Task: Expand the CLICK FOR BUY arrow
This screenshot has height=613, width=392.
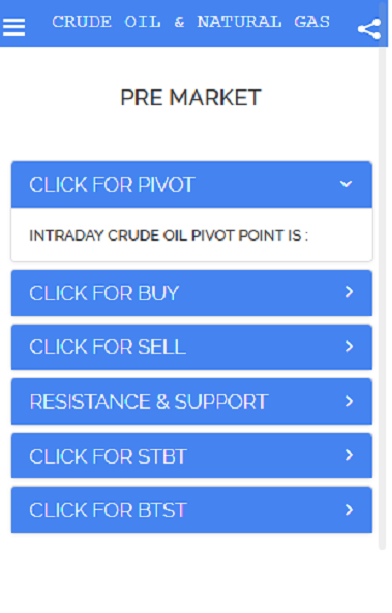Action: 349,292
